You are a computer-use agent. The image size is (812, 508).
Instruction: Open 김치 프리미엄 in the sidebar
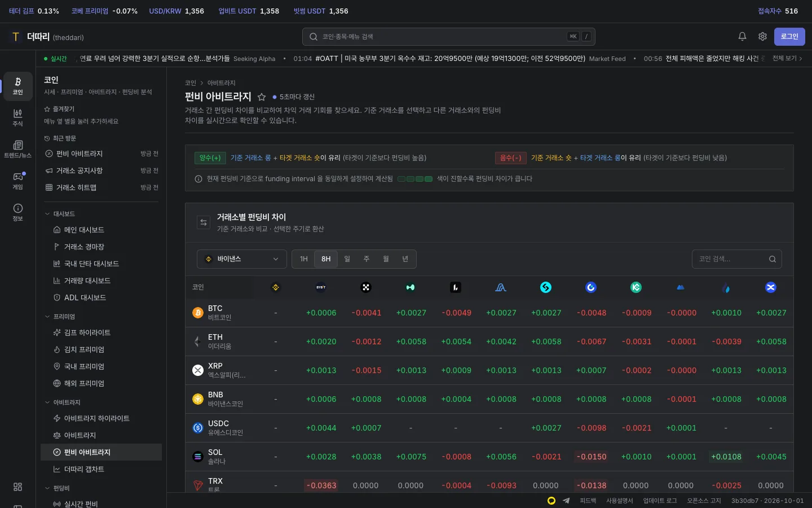pos(101,349)
